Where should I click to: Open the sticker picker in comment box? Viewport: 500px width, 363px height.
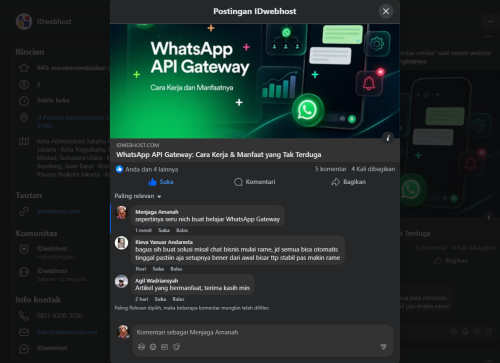coord(176,347)
